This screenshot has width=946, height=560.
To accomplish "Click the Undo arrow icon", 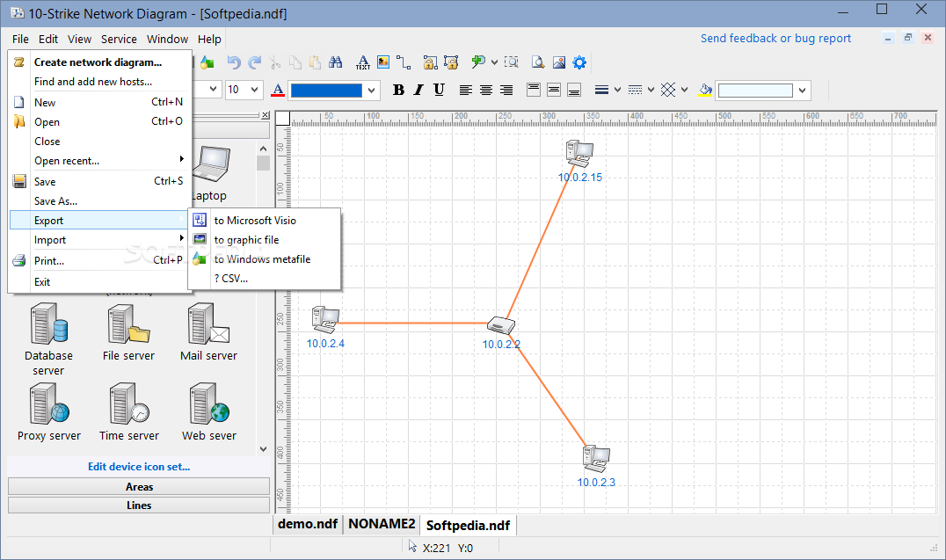I will pos(234,62).
